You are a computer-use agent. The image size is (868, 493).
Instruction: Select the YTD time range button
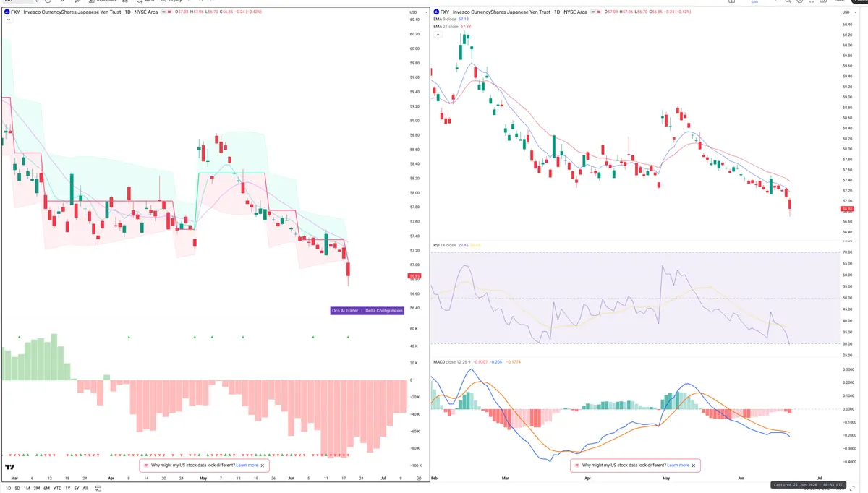click(57, 488)
